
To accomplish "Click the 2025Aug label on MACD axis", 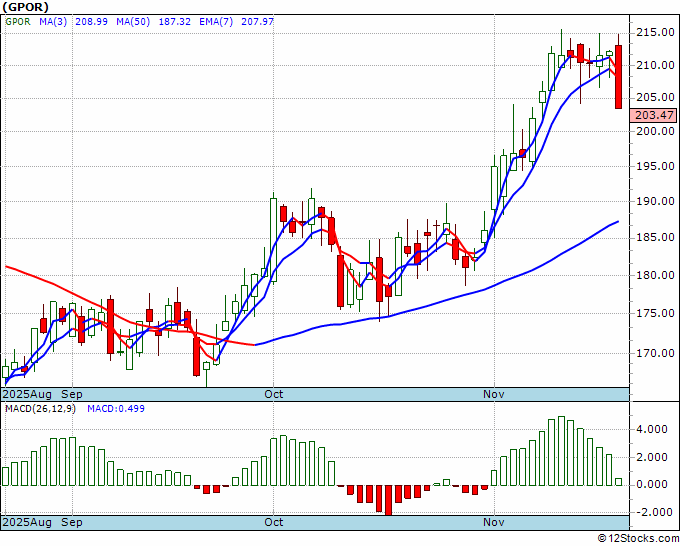I will (x=27, y=522).
